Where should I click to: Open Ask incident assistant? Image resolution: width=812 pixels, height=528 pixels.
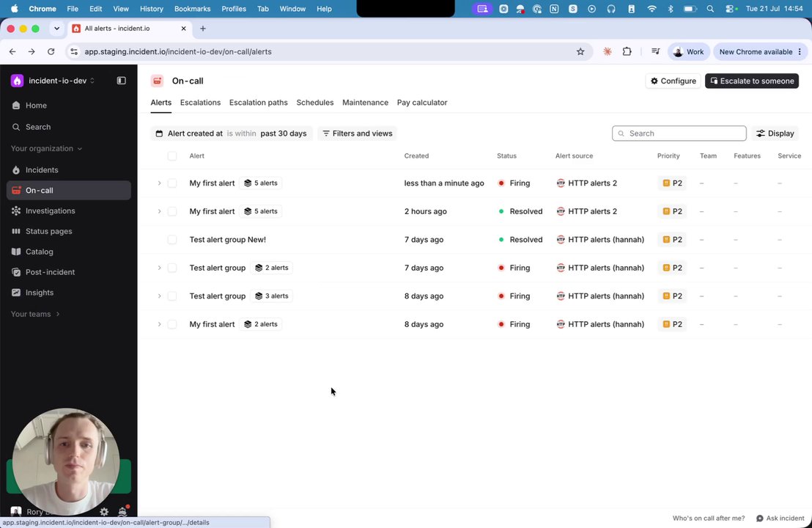[x=780, y=518]
